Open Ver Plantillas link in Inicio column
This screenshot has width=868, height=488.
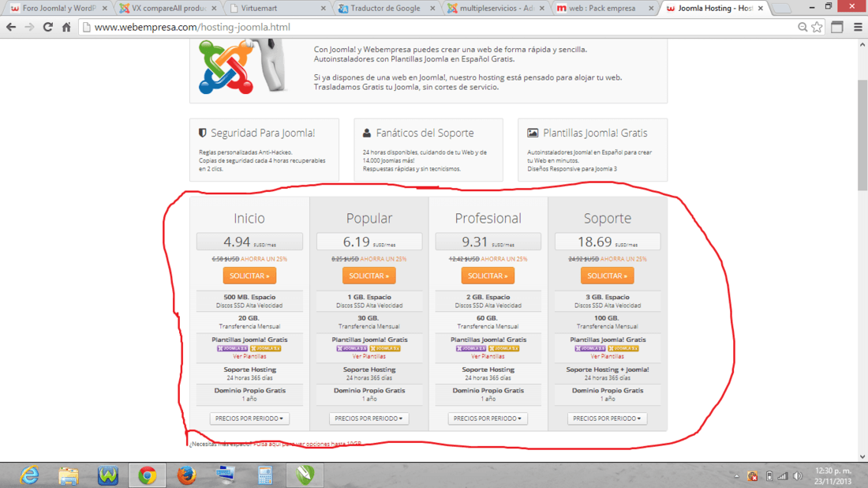click(249, 356)
